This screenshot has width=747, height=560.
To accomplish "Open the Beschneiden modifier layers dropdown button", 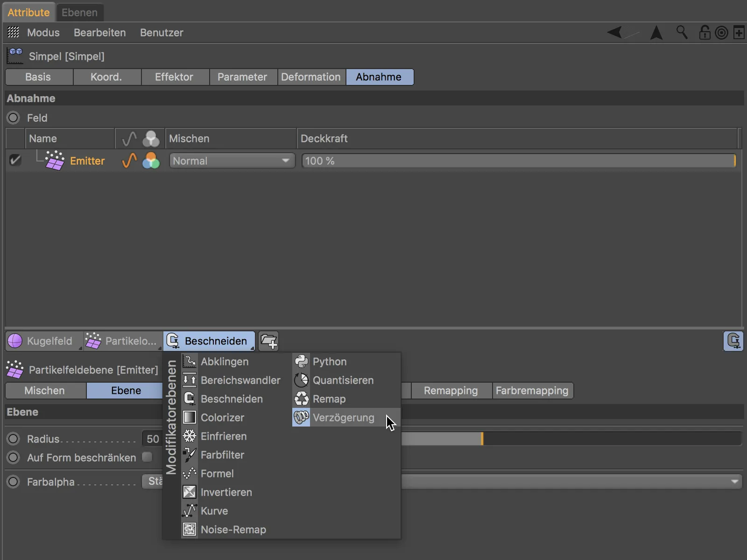I will coord(209,341).
